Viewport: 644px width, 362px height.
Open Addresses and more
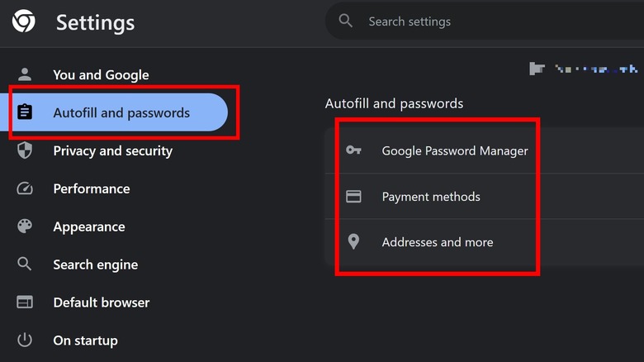[437, 242]
